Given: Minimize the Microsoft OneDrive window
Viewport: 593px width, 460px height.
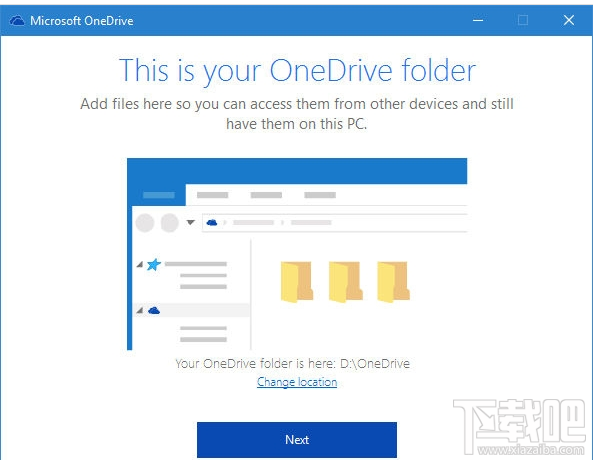Looking at the screenshot, I should click(x=478, y=20).
